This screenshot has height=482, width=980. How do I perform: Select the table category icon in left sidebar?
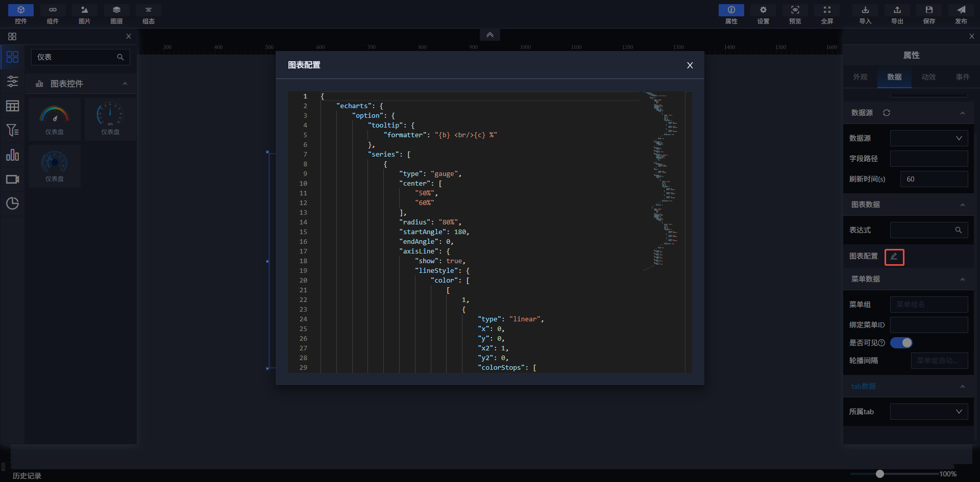[x=12, y=106]
